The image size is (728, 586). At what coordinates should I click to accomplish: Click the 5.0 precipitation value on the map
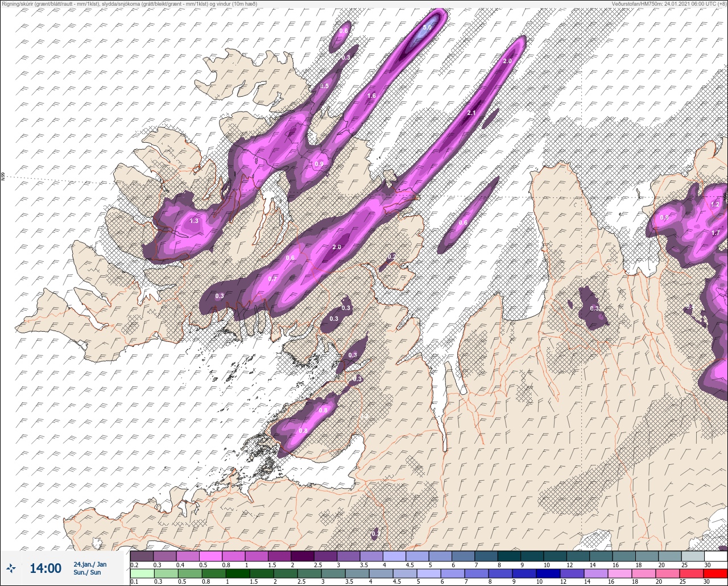(428, 27)
